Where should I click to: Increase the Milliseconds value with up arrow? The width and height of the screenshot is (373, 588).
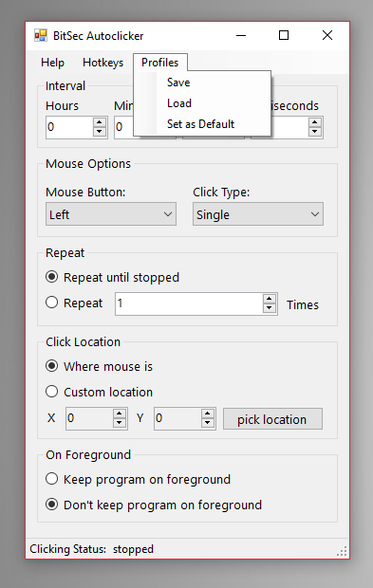click(x=315, y=122)
